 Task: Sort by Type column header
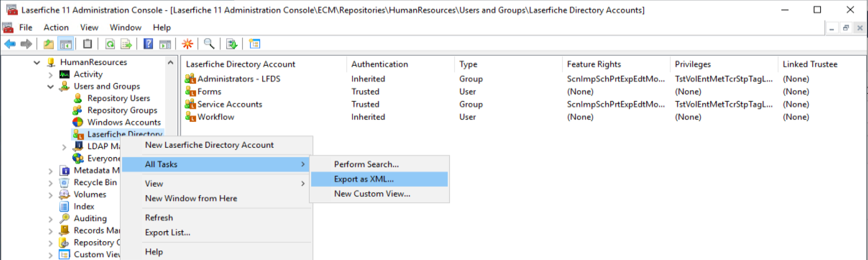click(x=508, y=64)
